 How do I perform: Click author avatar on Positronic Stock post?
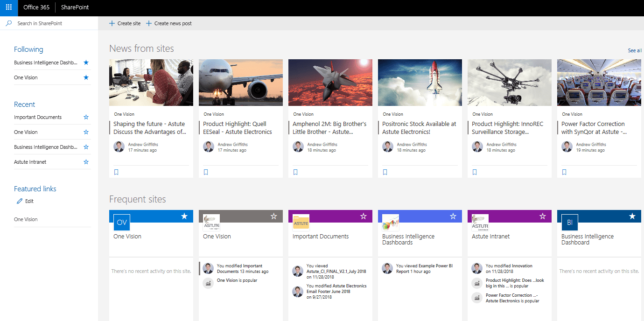[x=388, y=147]
